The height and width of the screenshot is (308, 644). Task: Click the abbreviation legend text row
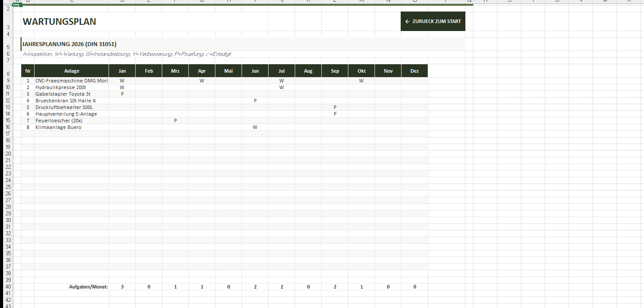pyautogui.click(x=127, y=54)
